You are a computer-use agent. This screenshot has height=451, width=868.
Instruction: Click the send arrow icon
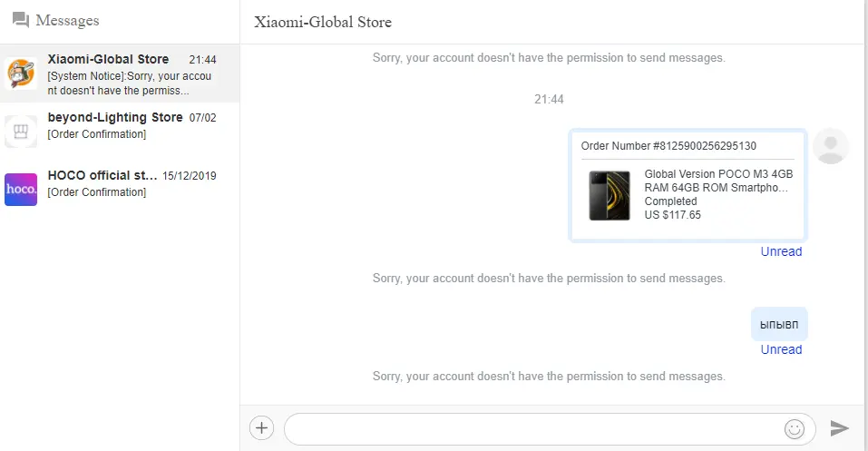tap(839, 427)
